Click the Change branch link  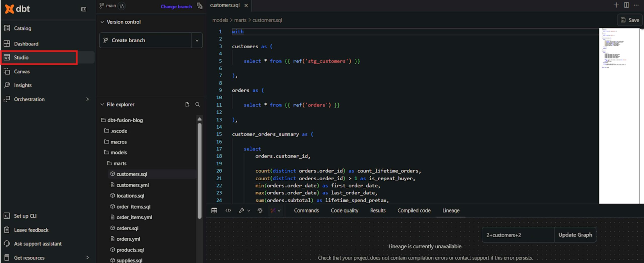[x=176, y=7]
